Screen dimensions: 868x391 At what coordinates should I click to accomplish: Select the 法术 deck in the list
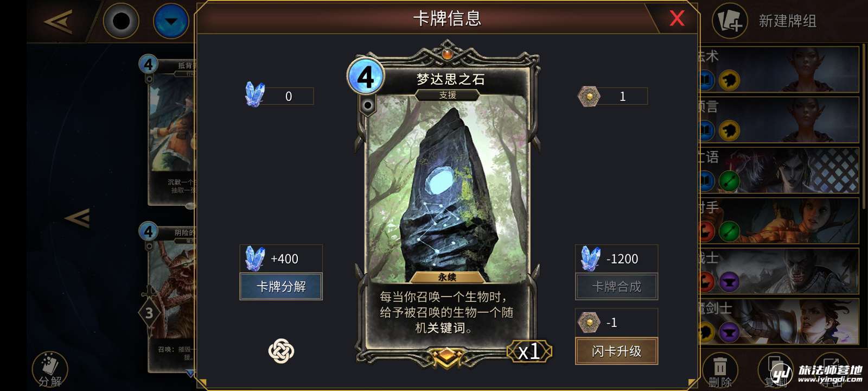778,69
